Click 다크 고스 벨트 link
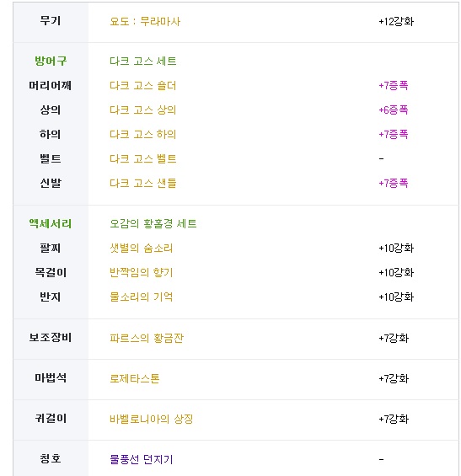 (x=142, y=158)
